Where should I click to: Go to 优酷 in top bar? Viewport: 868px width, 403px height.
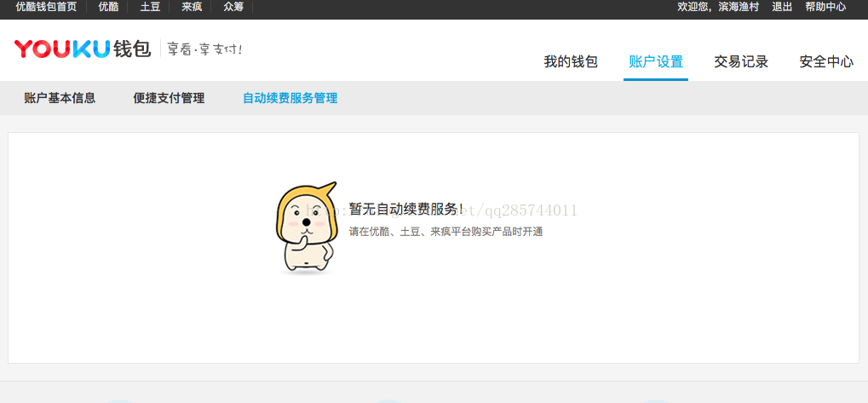click(x=108, y=7)
